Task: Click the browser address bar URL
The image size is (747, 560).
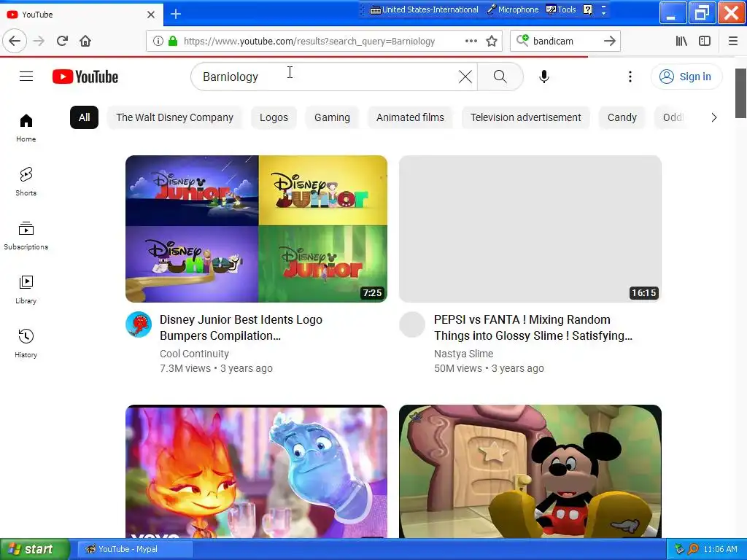Action: coord(309,41)
